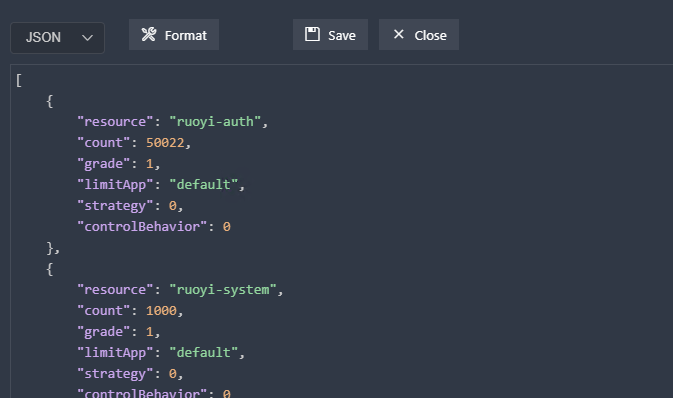Place cursor on "ruoyi-auth" resource value
The image size is (673, 398).
[215, 122]
